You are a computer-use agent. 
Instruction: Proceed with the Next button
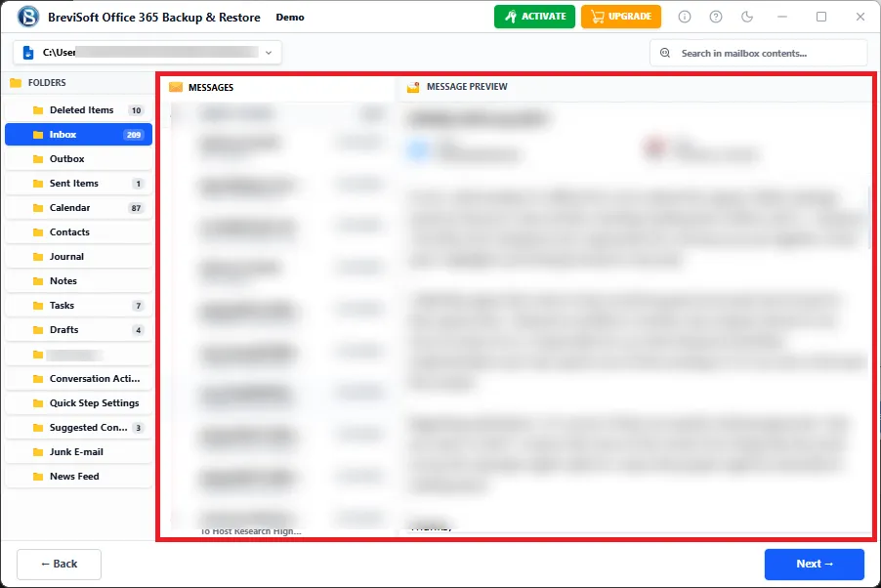pyautogui.click(x=815, y=564)
